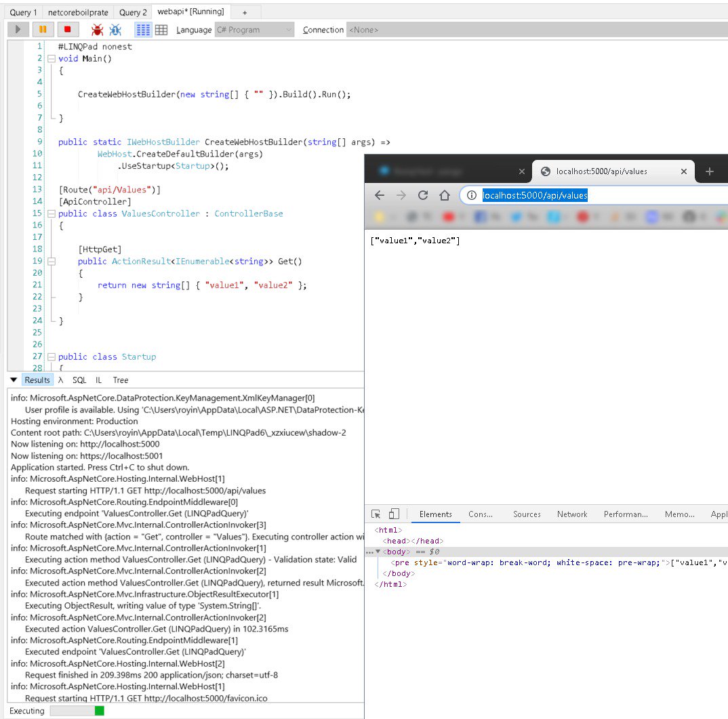
Task: Click browser forward arrow
Action: pyautogui.click(x=401, y=195)
